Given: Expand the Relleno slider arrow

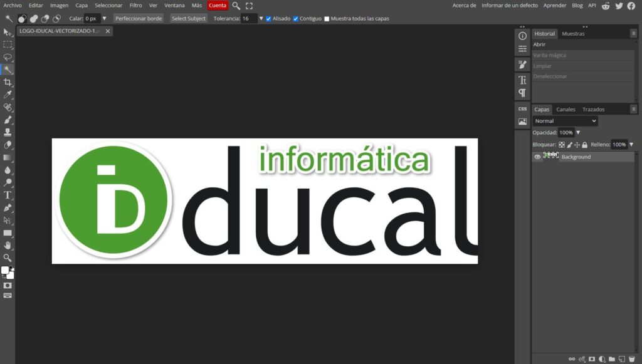Looking at the screenshot, I should 631,144.
